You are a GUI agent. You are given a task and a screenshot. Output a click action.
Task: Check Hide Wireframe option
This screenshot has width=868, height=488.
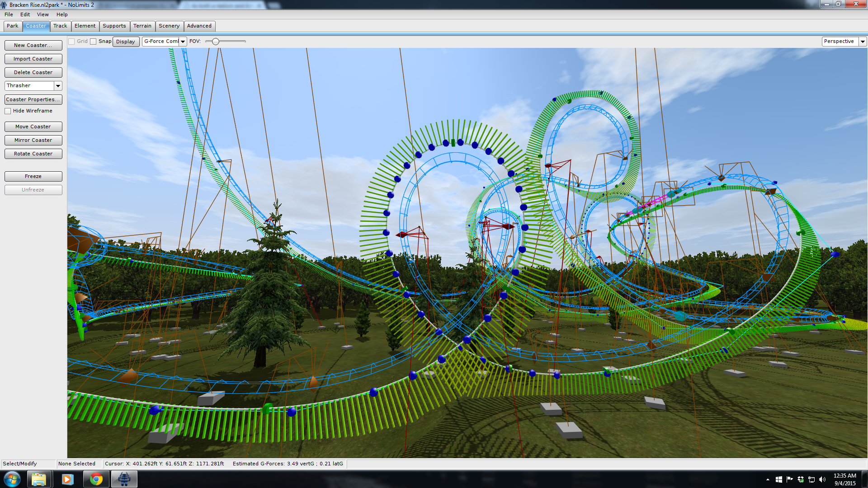(8, 111)
